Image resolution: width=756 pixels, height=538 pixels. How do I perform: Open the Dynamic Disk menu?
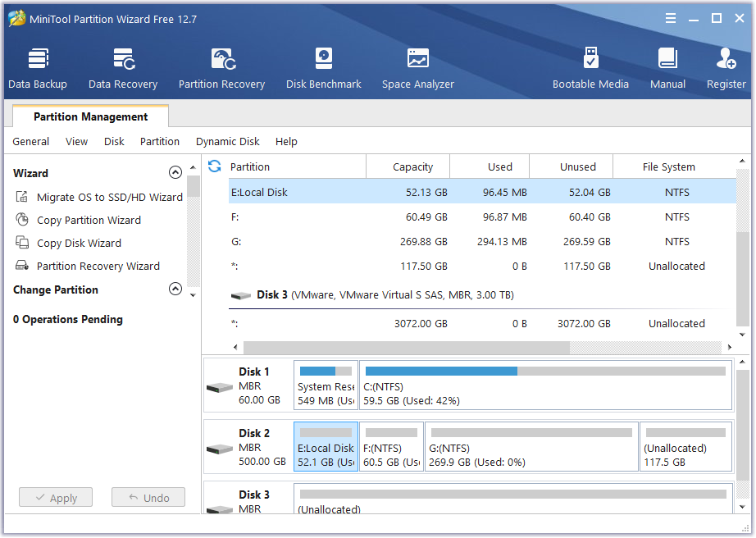click(228, 141)
